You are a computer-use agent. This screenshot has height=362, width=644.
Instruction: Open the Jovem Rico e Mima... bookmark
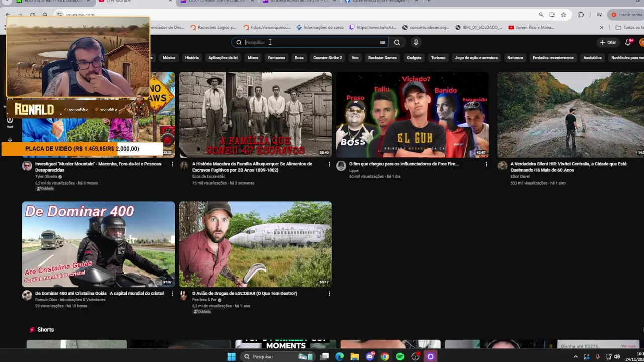pos(531,27)
